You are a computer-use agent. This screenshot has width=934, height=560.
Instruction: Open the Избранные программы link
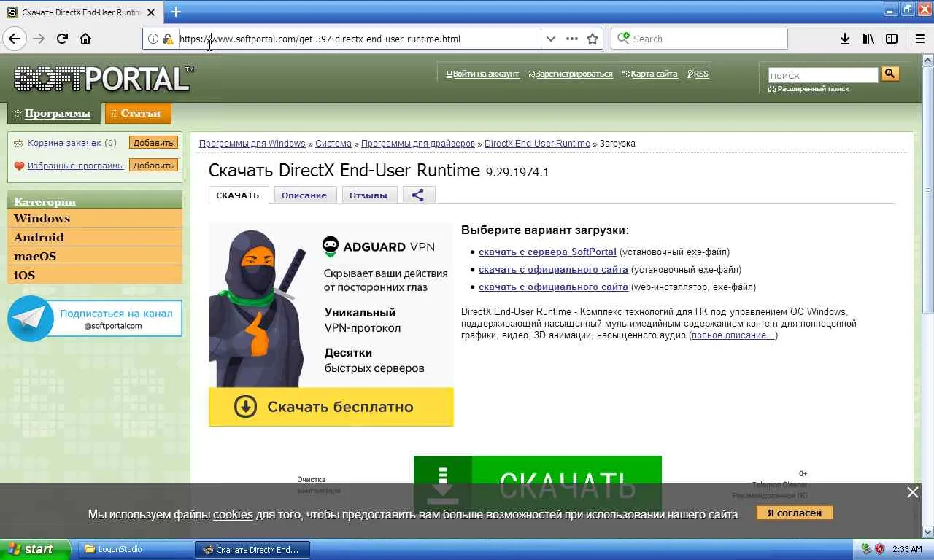tap(76, 166)
